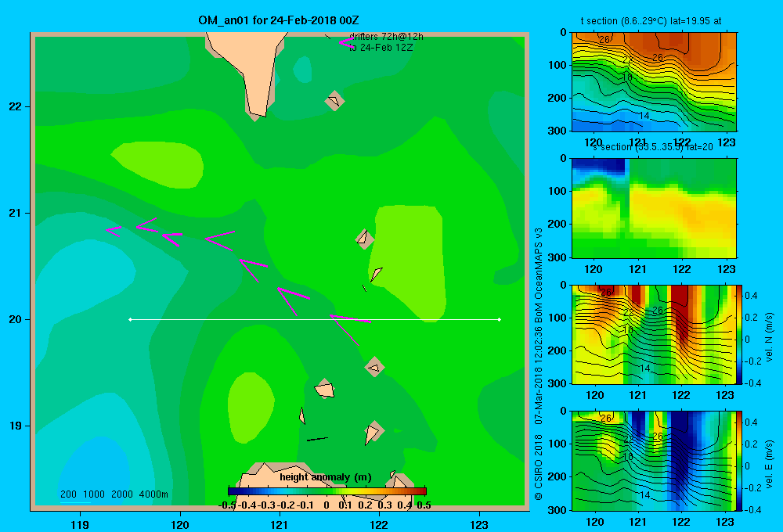The height and width of the screenshot is (532, 783).
Task: Click longitude label 121 below main map
Action: point(280,524)
